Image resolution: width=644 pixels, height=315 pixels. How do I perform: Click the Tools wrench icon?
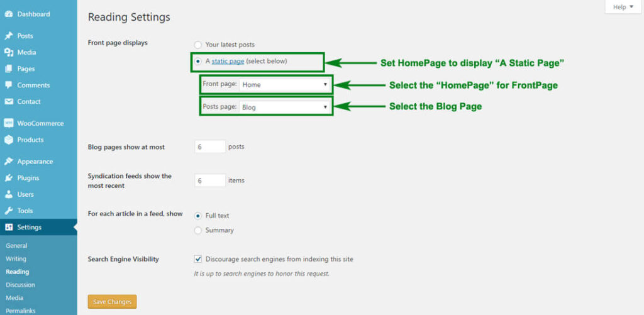(9, 211)
